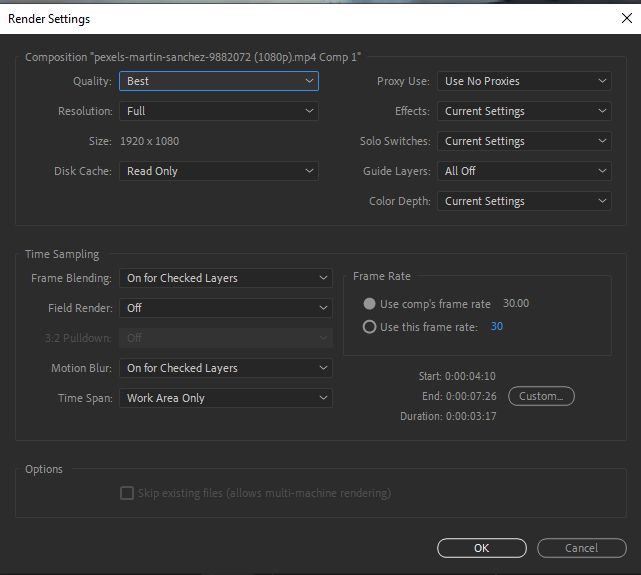Screen dimensions: 641x575
Task: Open the Solo Switches dropdown
Action: [524, 141]
